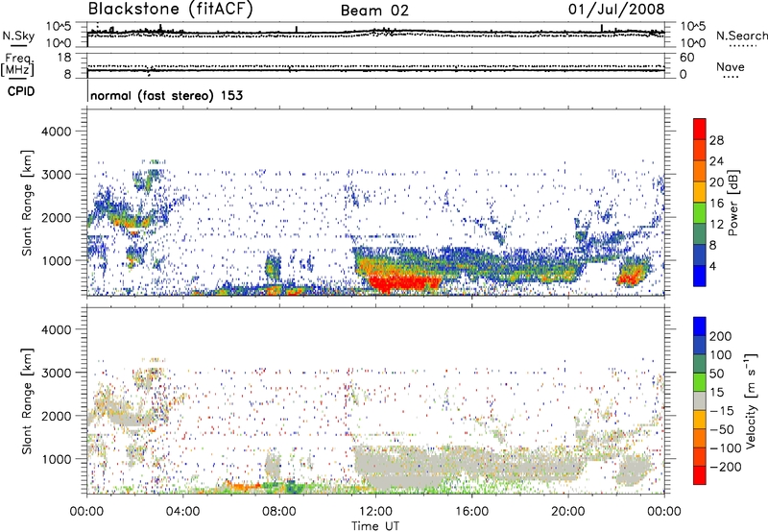This screenshot has height=532, width=768.
Task: Click the '08:00' time tick label
Action: click(x=278, y=512)
